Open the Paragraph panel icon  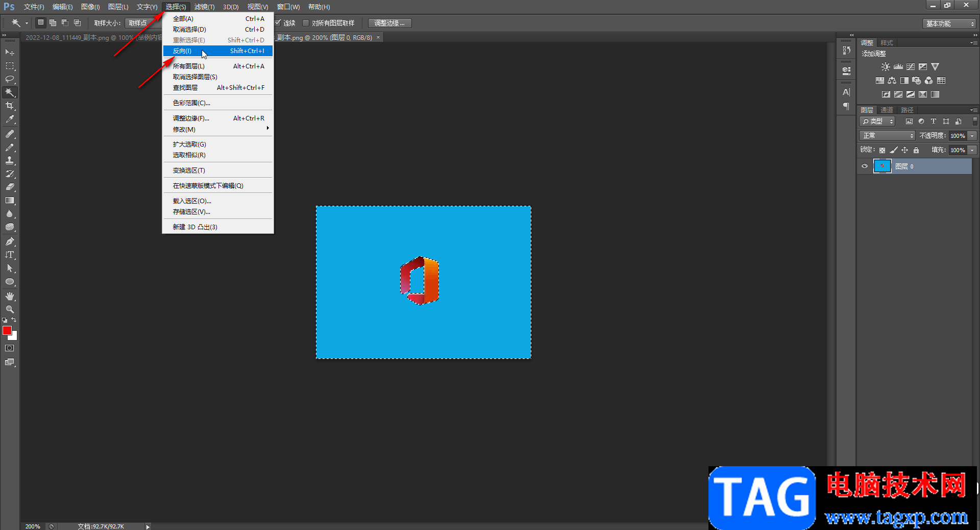tap(847, 106)
